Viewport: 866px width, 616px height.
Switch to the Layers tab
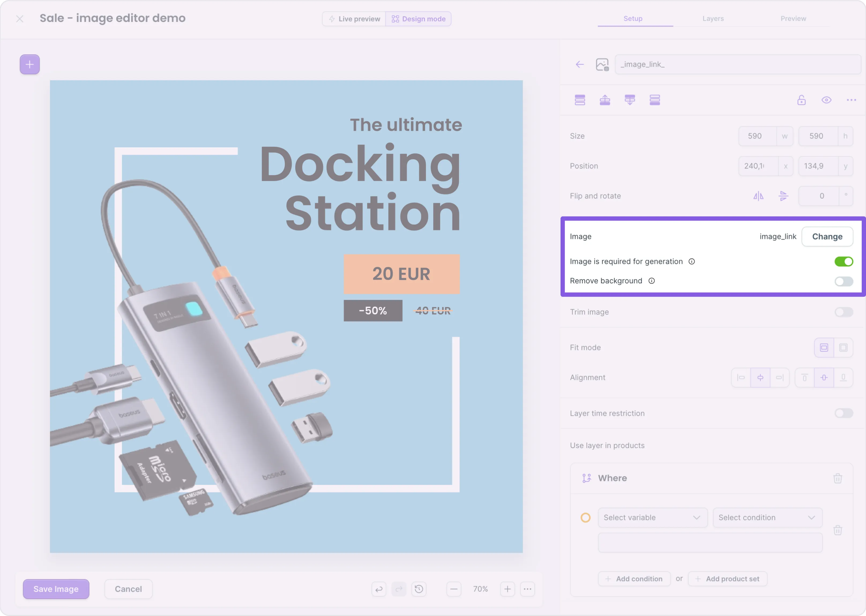coord(713,18)
